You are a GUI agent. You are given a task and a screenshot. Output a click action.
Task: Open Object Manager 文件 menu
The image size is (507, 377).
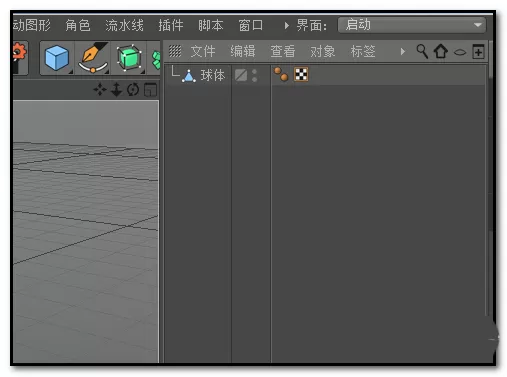203,51
